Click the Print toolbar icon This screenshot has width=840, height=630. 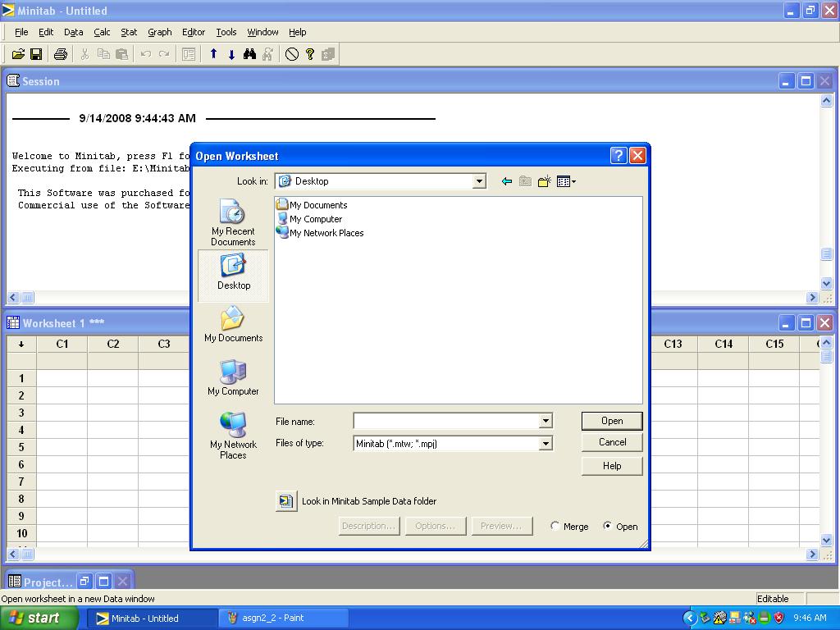click(60, 54)
